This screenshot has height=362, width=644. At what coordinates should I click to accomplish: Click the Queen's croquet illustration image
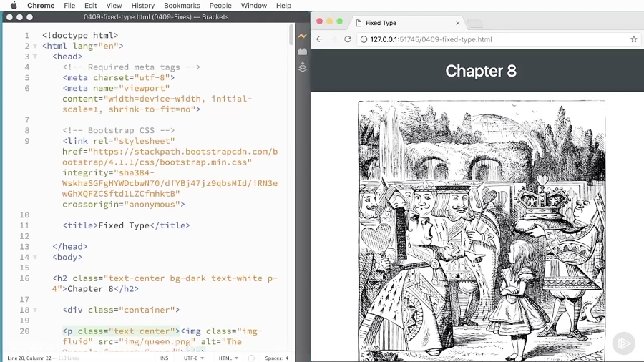[x=482, y=230]
